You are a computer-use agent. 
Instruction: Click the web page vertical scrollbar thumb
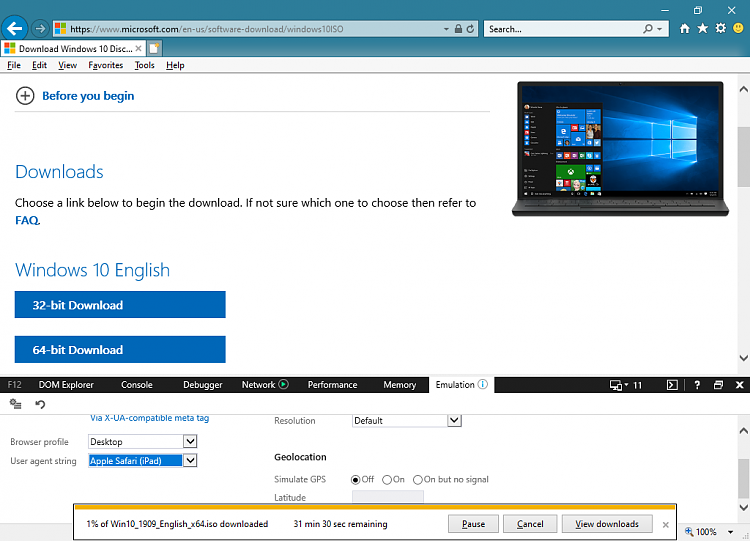point(743,157)
